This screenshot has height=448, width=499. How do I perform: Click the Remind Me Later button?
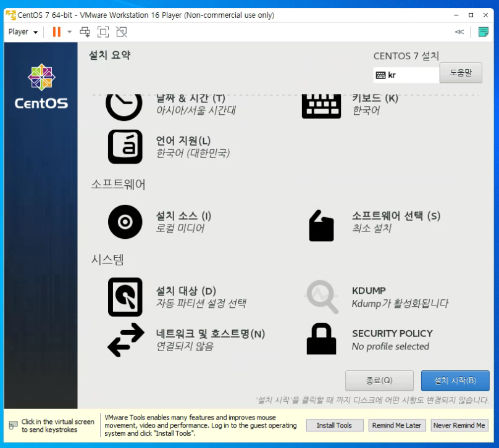click(397, 425)
